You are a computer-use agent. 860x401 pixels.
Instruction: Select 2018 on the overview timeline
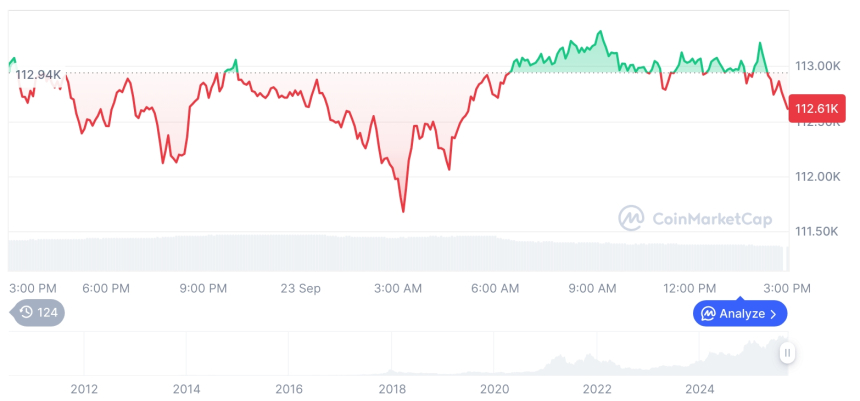(x=392, y=388)
